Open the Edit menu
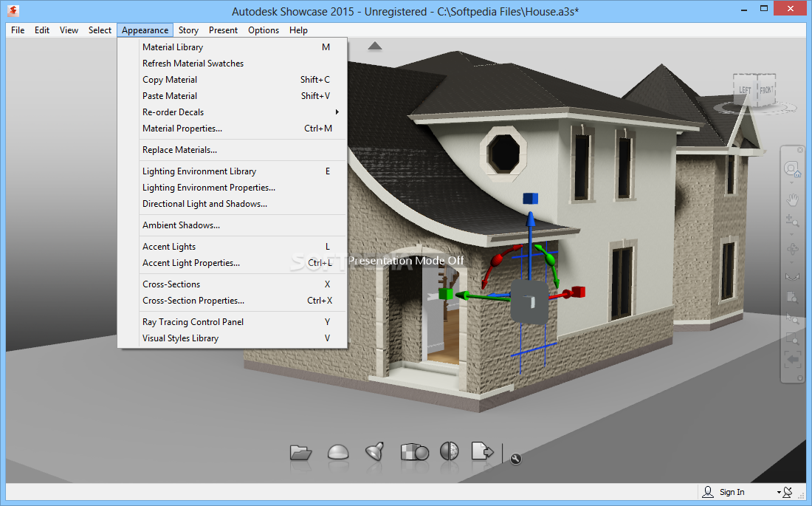The image size is (812, 506). [42, 30]
